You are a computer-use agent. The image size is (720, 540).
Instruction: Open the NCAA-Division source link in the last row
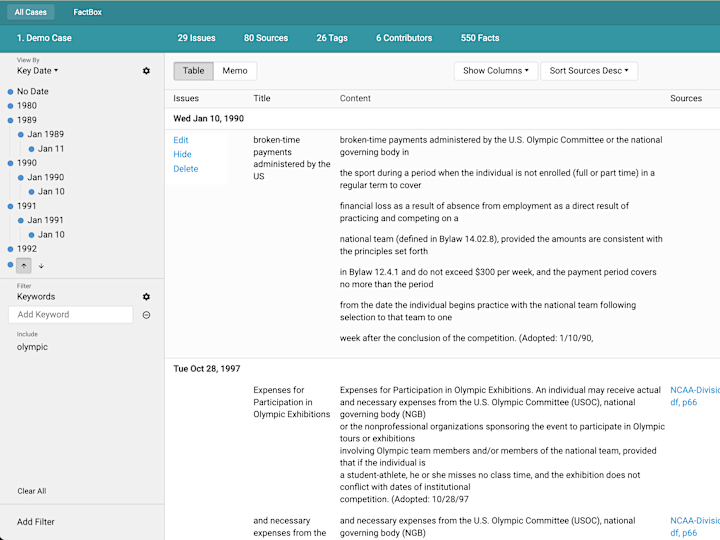tap(695, 526)
